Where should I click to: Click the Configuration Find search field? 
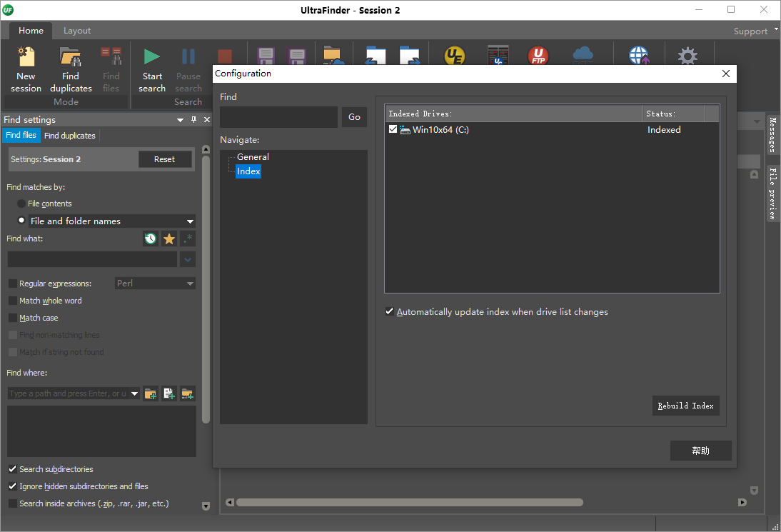point(279,117)
